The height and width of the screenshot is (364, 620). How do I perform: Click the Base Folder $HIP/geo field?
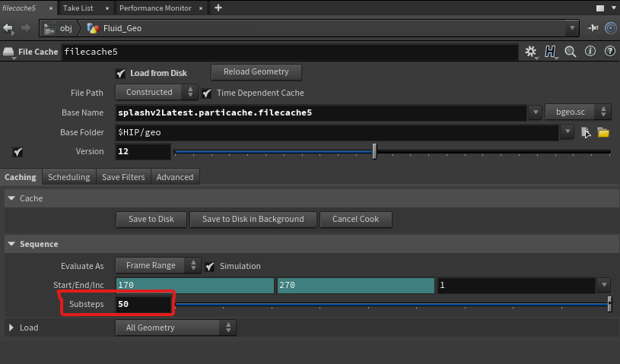coord(337,132)
